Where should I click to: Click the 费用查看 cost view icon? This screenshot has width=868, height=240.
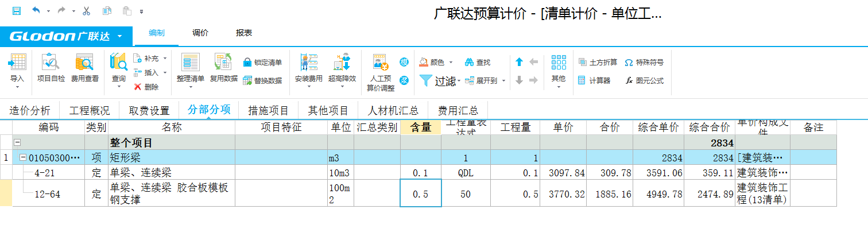(x=84, y=62)
